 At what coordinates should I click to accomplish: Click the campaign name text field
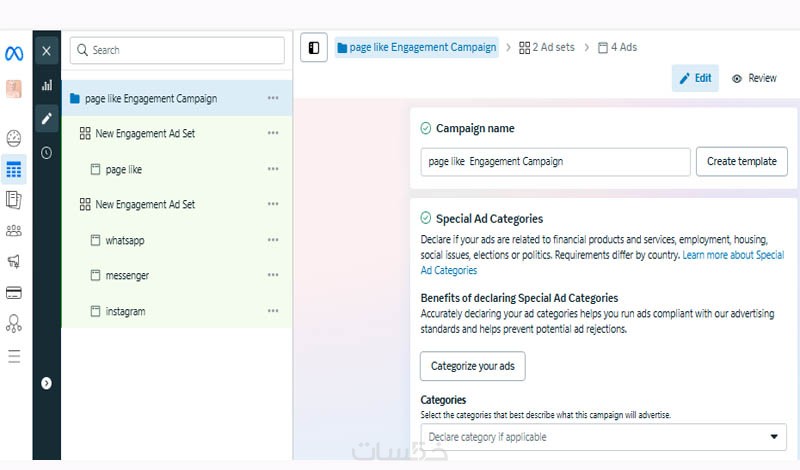pyautogui.click(x=555, y=161)
